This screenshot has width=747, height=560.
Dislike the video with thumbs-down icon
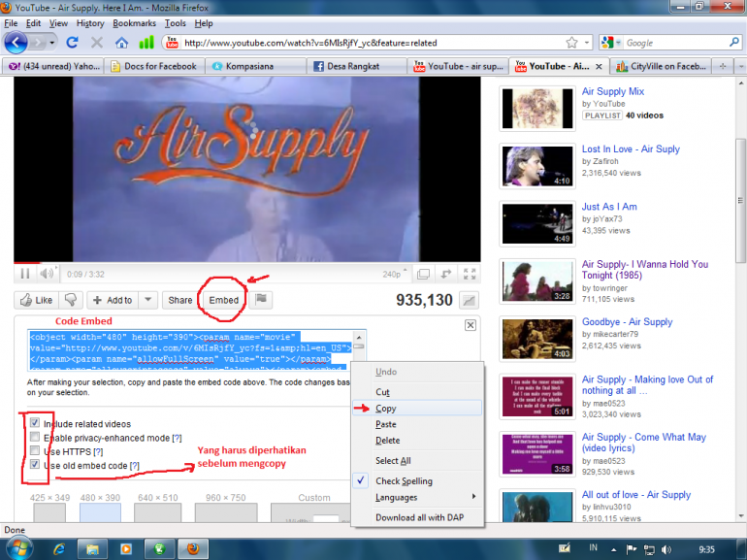coord(71,300)
